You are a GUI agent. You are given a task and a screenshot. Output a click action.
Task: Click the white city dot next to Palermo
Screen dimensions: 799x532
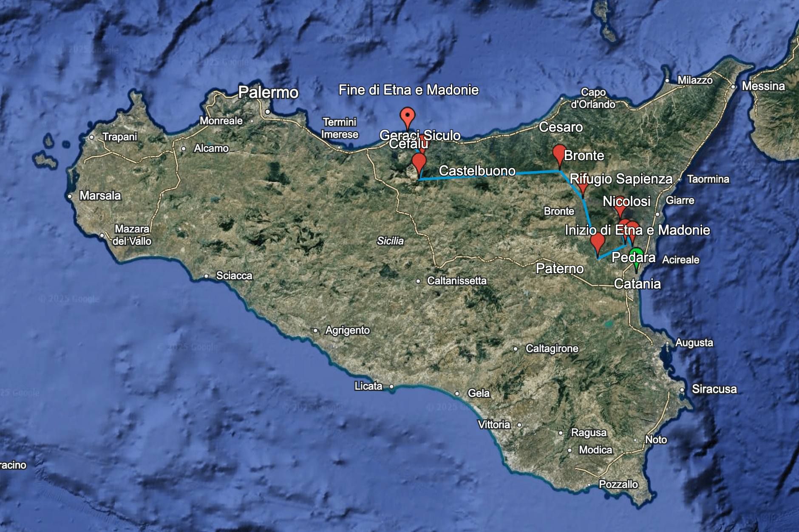pyautogui.click(x=268, y=112)
